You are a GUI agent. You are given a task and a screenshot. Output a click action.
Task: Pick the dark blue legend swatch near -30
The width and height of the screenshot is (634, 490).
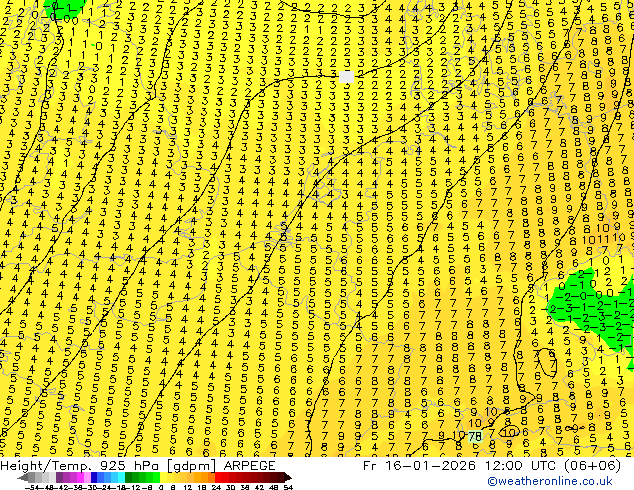pyautogui.click(x=94, y=477)
